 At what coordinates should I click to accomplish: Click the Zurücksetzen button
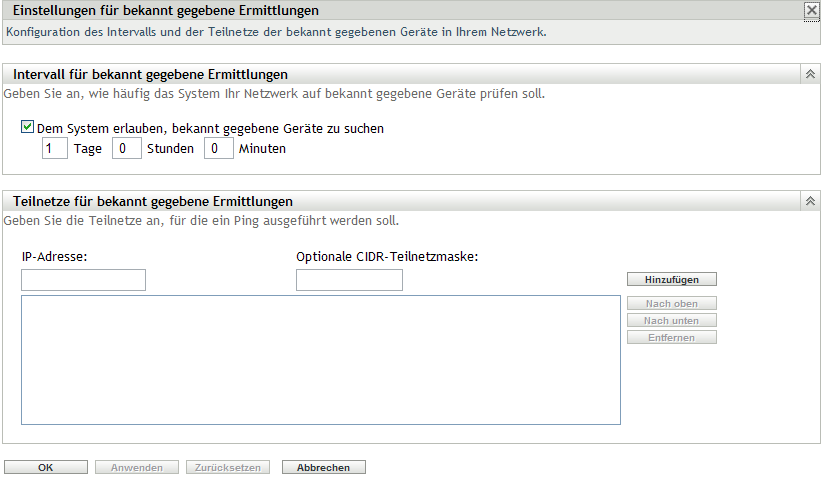(x=227, y=467)
